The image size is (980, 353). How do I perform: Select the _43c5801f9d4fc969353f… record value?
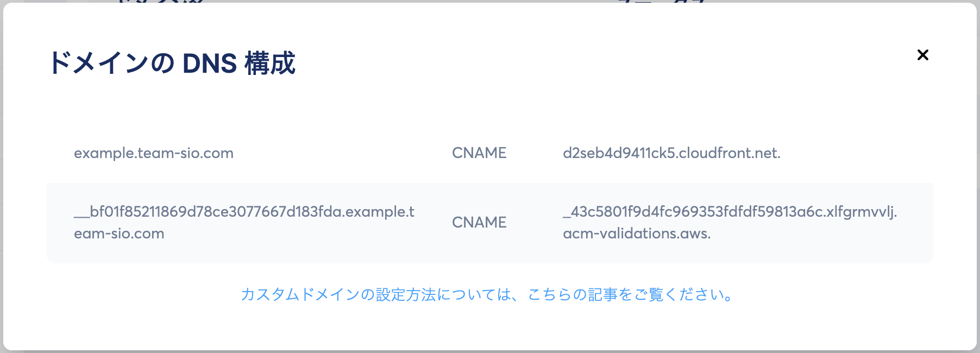tap(730, 223)
